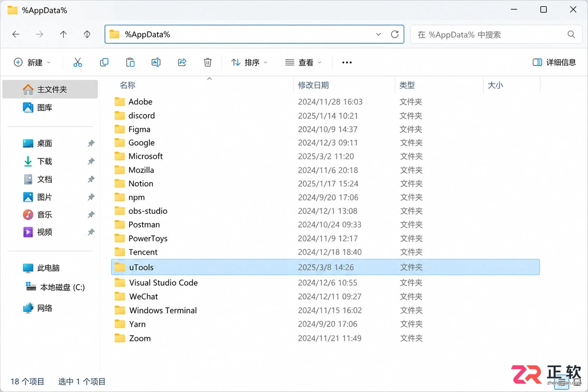Sort by the 名称 column header
This screenshot has width=588, height=392.
click(127, 85)
